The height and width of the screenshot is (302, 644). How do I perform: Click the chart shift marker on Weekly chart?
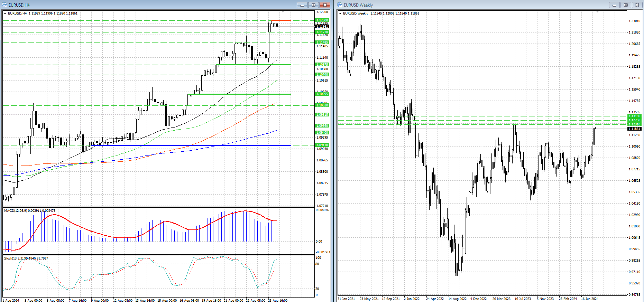[x=597, y=12]
